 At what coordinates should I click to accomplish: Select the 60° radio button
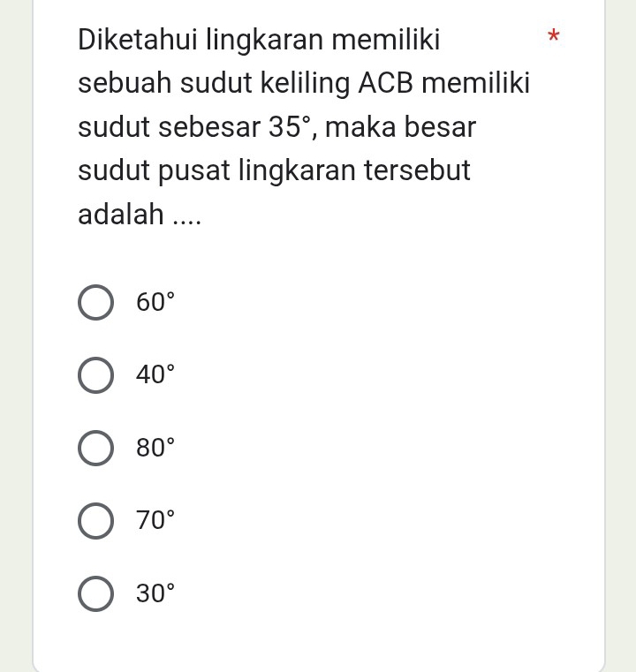coord(96,302)
